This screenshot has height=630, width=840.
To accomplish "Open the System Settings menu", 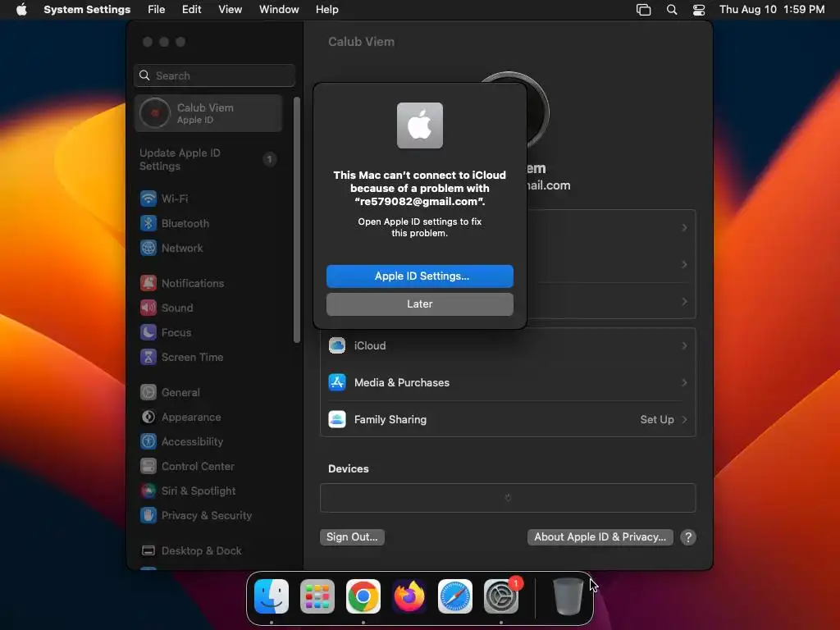I will coord(87,10).
